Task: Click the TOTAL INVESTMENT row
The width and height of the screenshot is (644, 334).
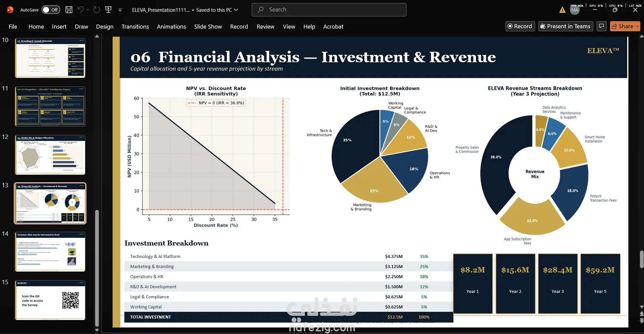Action: click(289, 317)
